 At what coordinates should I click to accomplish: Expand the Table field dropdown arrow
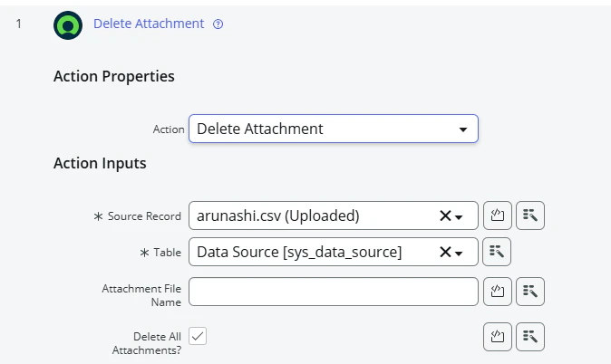pos(459,253)
